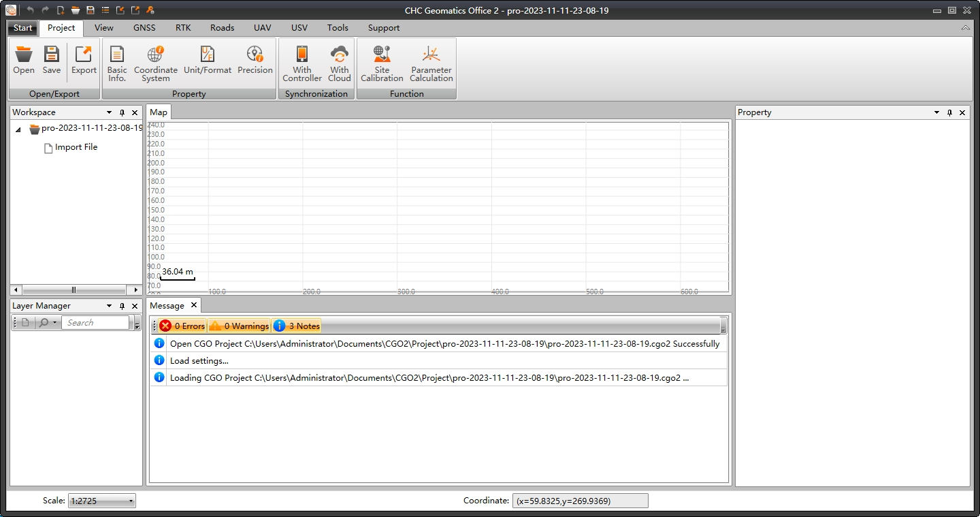980x517 pixels.
Task: Switch to the Start tab
Action: point(22,28)
